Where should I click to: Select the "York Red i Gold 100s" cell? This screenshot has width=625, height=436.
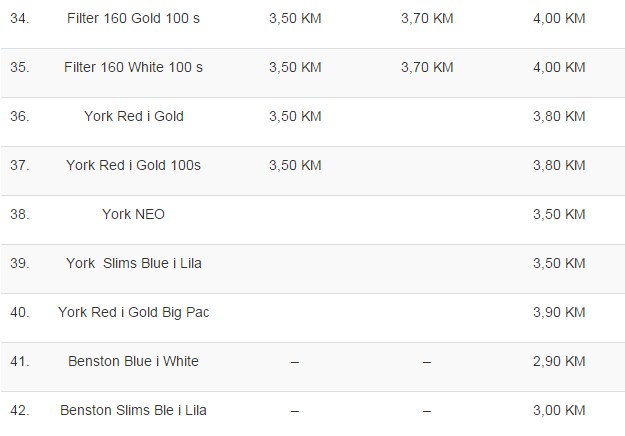[x=134, y=165]
